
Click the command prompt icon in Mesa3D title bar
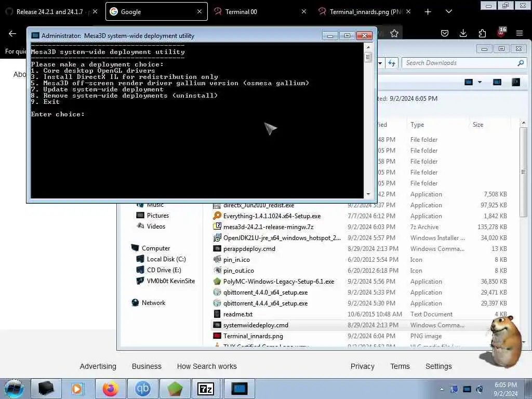(x=35, y=36)
